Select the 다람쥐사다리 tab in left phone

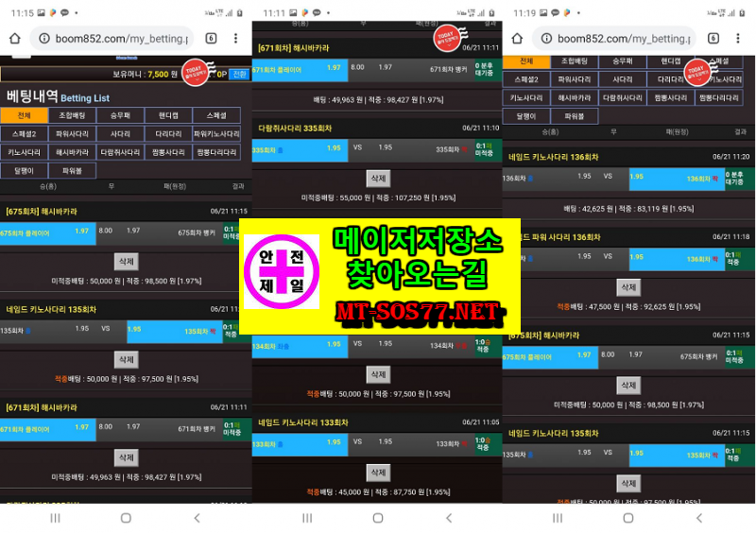[x=121, y=152]
